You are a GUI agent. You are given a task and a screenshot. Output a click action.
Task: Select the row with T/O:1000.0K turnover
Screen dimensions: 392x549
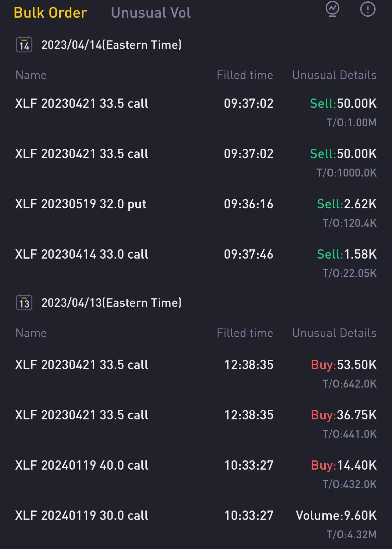coord(196,162)
